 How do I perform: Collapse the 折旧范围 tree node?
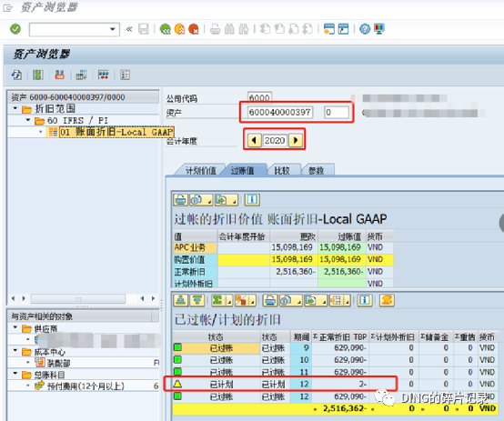(x=15, y=108)
